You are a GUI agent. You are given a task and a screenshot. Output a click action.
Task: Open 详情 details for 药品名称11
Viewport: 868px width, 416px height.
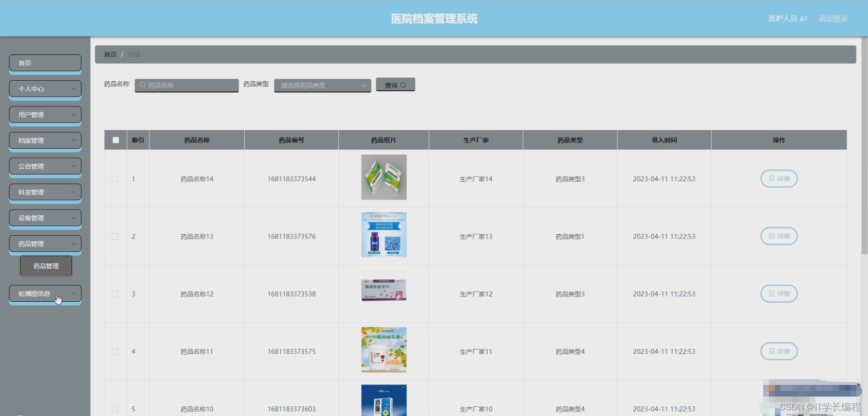(779, 351)
